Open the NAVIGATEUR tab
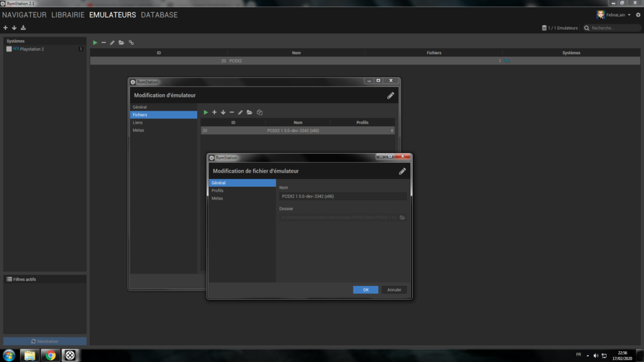Screen dimensions: 644x362 [x=24, y=15]
